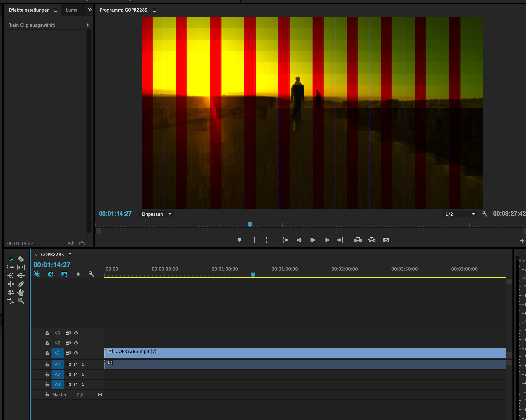Click play-audio-only icon in Effect Controls
This screenshot has height=420, width=526.
coord(71,243)
